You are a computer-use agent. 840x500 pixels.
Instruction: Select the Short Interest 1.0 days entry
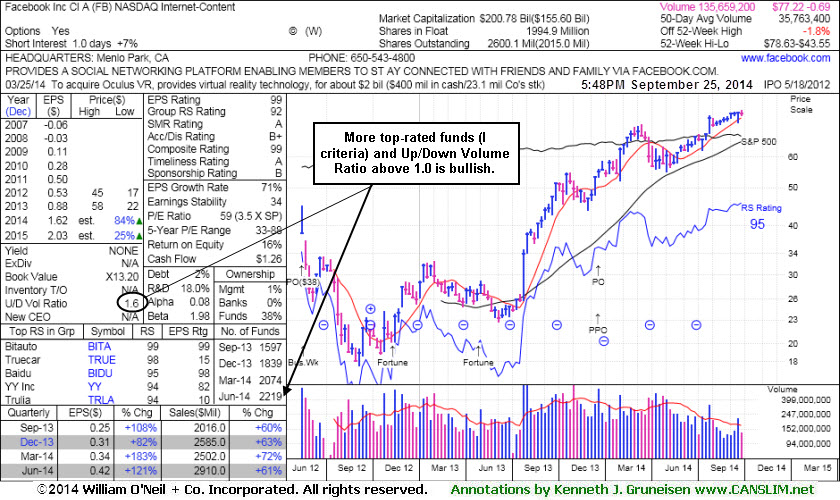click(x=71, y=44)
